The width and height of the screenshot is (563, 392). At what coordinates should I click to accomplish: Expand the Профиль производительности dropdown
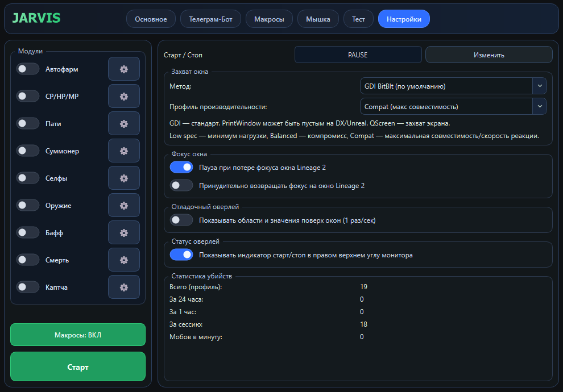pyautogui.click(x=453, y=107)
